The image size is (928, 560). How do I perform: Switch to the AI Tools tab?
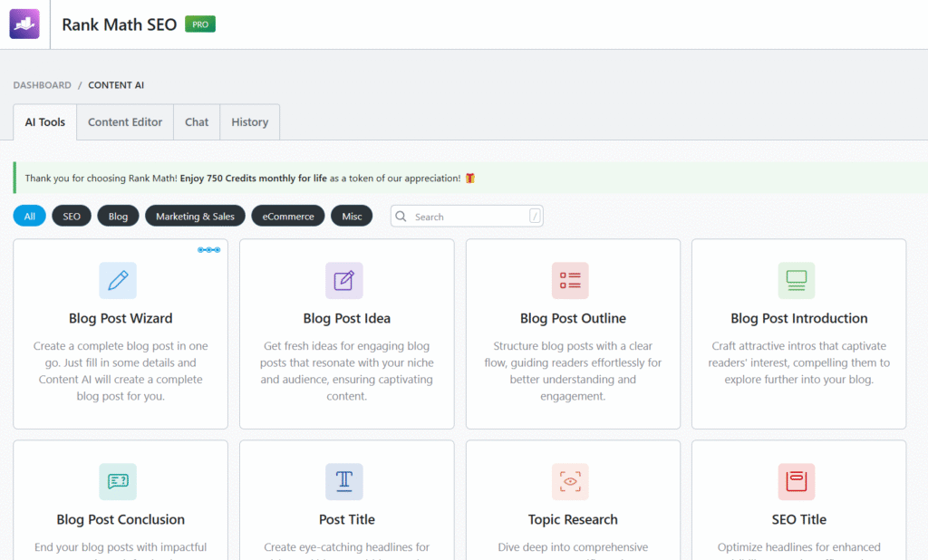coord(45,122)
